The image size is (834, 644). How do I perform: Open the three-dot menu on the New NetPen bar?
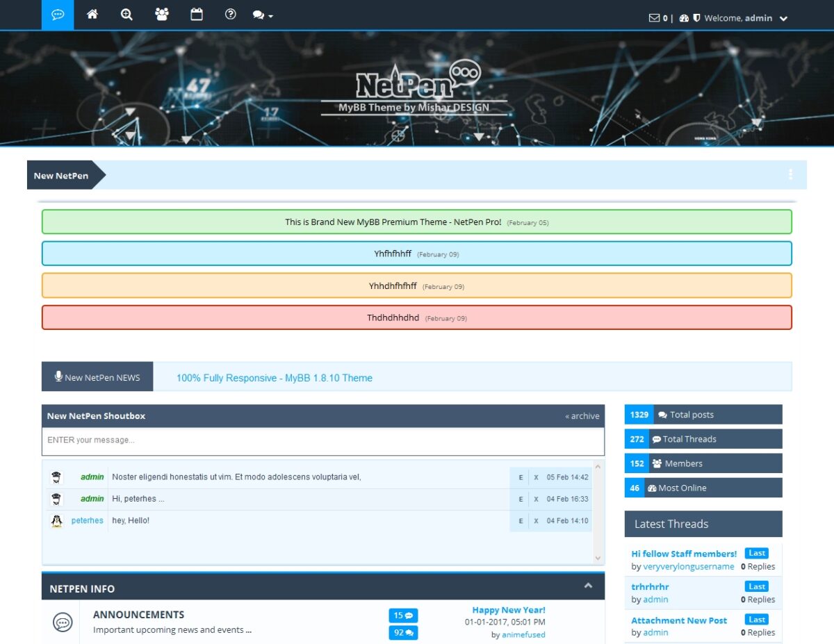coord(790,175)
